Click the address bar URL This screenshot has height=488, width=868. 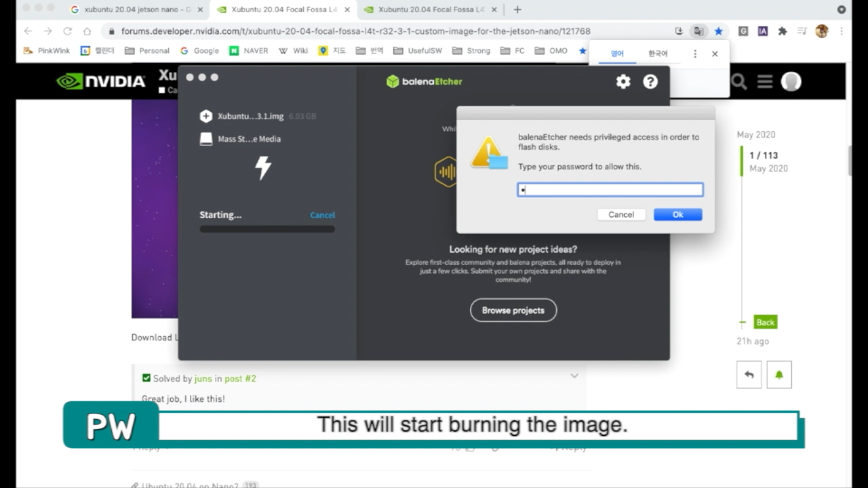(x=355, y=31)
